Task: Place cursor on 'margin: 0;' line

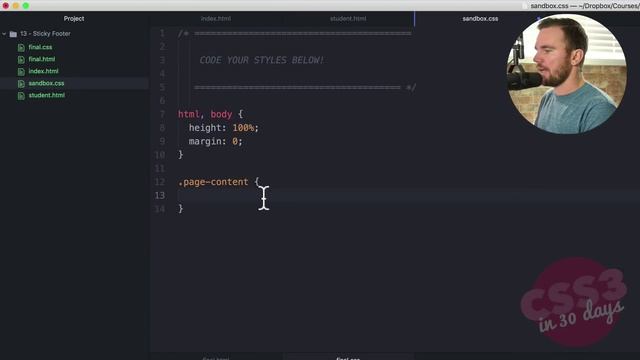Action: tap(215, 141)
